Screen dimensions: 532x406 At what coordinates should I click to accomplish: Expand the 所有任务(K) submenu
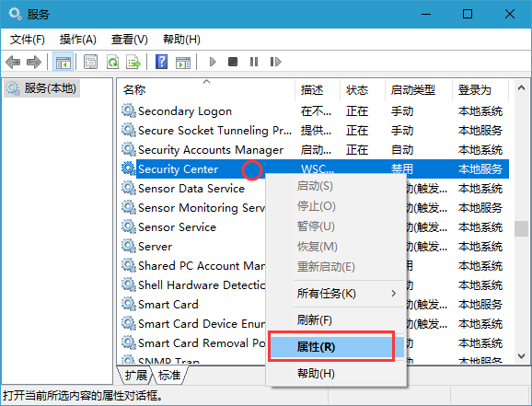(x=336, y=294)
